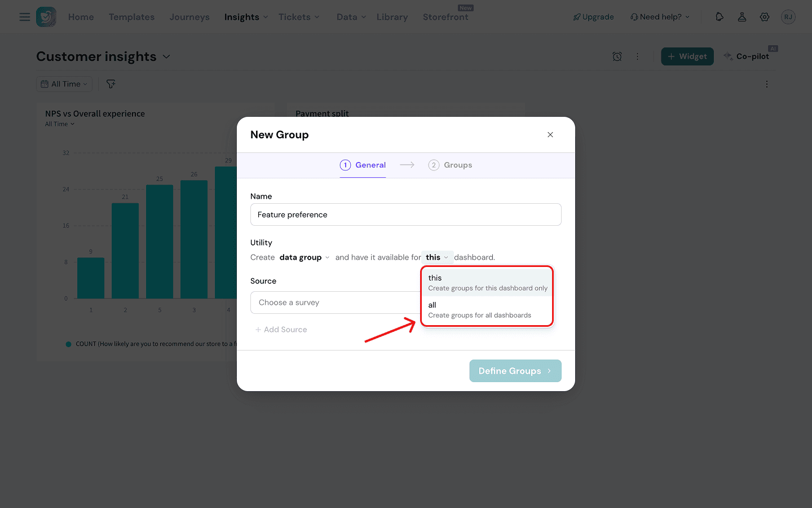The image size is (812, 508).
Task: Open the notifications bell icon
Action: pos(720,17)
